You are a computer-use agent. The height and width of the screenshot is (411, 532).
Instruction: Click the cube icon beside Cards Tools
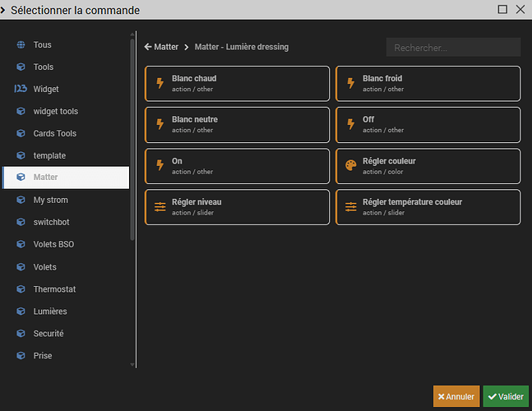coord(21,133)
